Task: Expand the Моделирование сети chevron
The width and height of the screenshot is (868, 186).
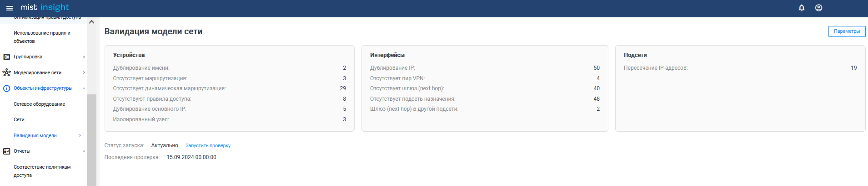Action: pyautogui.click(x=84, y=72)
